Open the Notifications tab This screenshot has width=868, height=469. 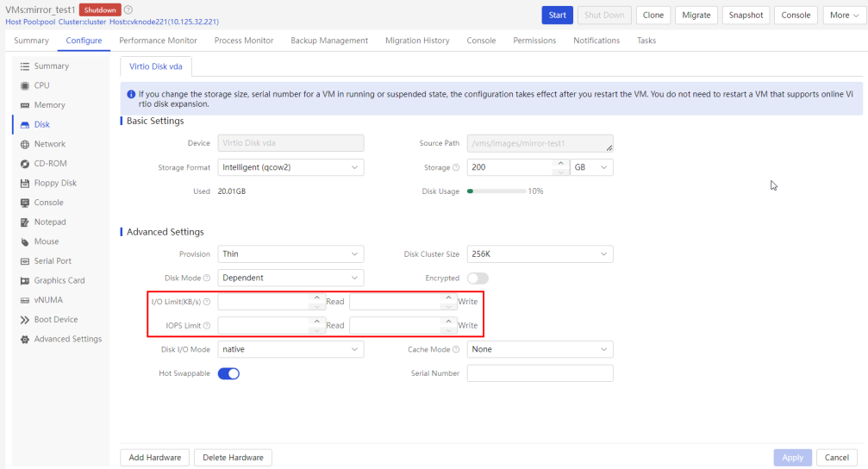[596, 41]
